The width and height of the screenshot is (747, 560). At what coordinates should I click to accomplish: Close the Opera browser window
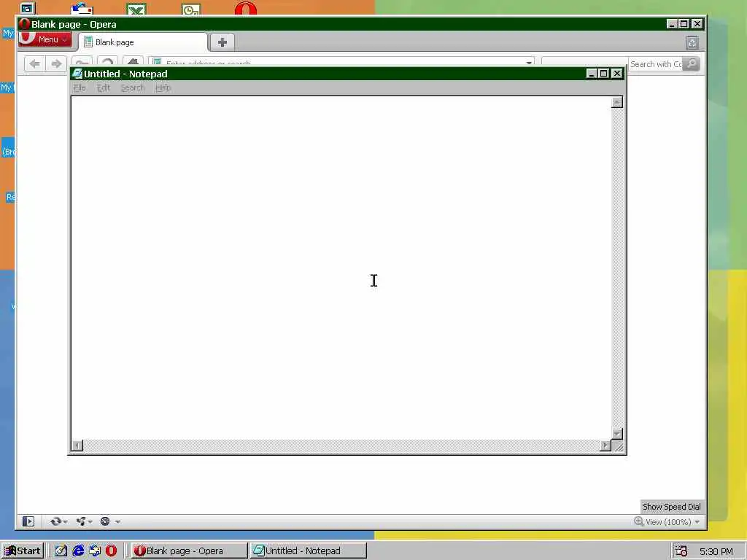click(x=697, y=24)
